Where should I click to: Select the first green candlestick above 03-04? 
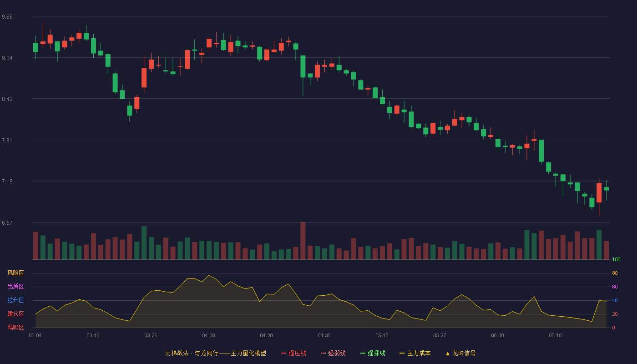pyautogui.click(x=35, y=47)
